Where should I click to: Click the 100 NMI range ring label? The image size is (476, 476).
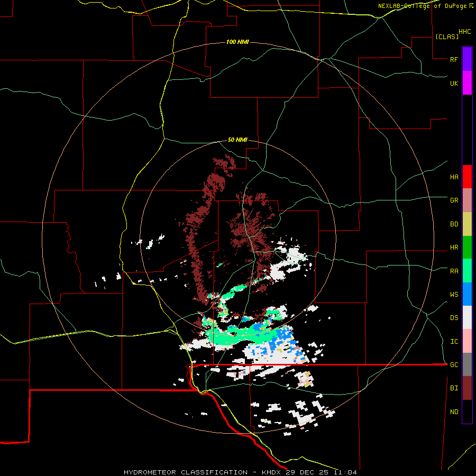(237, 42)
